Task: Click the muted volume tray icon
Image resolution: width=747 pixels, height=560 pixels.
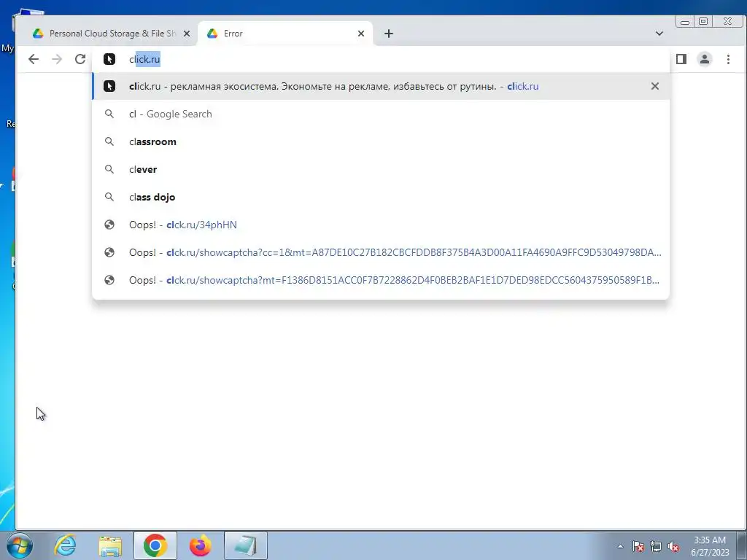Action: (x=673, y=546)
